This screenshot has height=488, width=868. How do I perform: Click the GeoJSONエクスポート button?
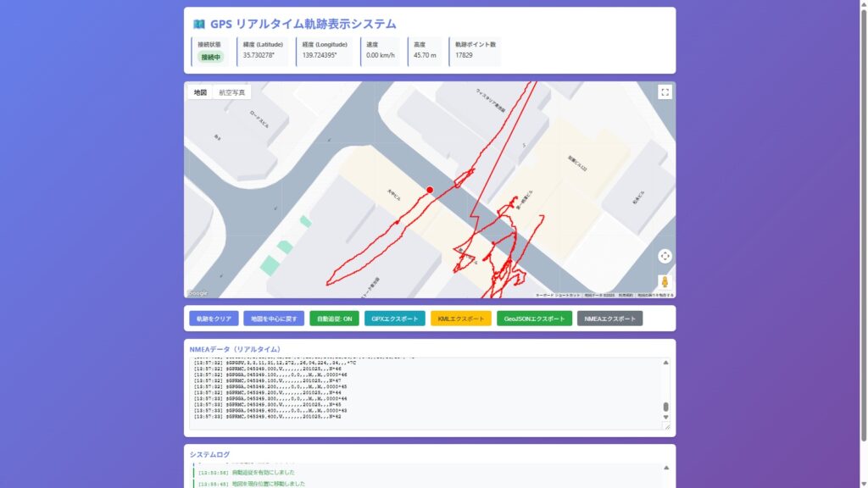point(533,319)
